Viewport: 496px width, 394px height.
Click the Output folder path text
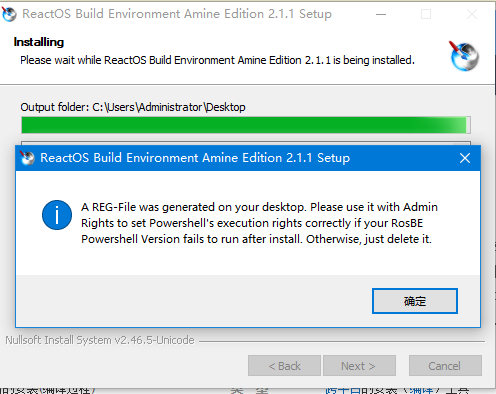[133, 107]
